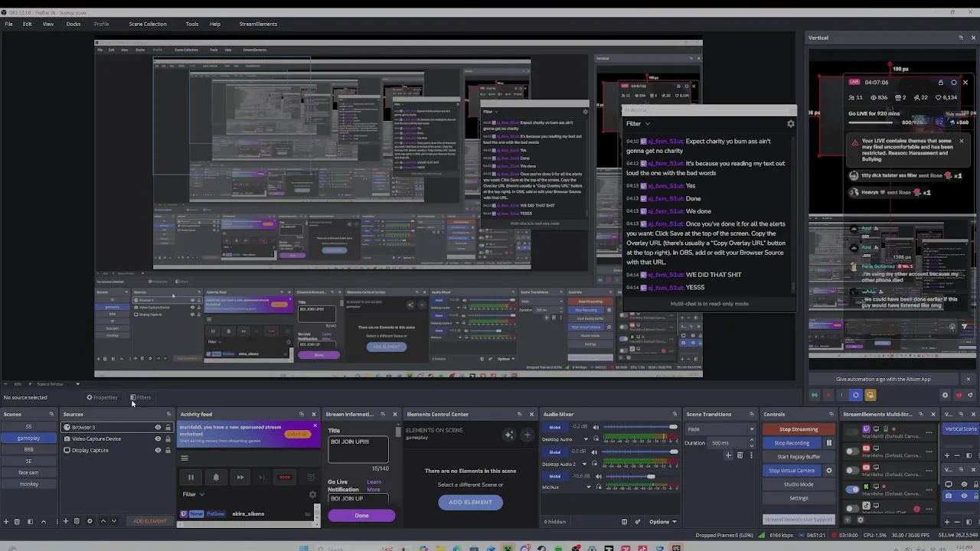Select Vertical Scene in vertical scenes dock
Image resolution: width=980 pixels, height=551 pixels.
tap(960, 429)
